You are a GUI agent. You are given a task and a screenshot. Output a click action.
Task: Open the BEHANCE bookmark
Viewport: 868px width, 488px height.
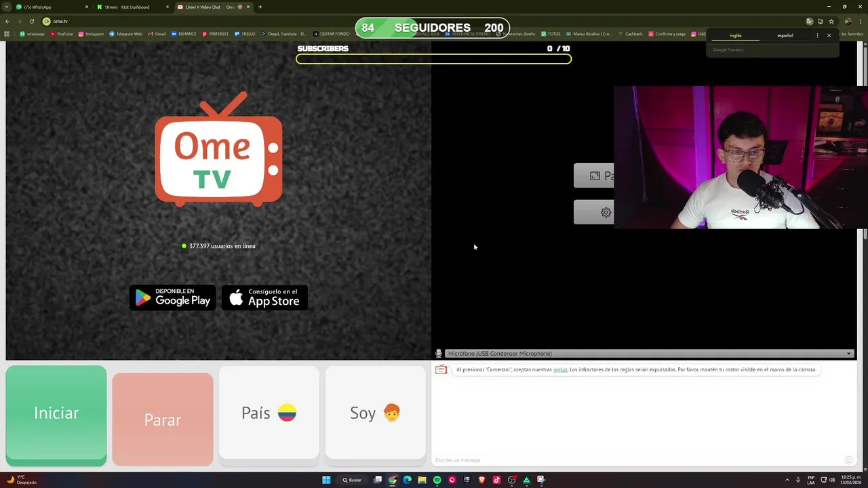coord(184,34)
